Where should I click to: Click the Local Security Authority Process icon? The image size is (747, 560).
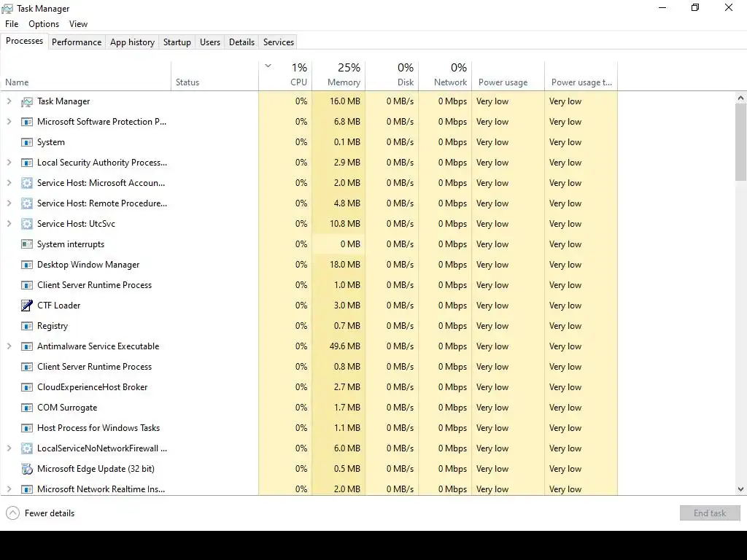coord(27,163)
